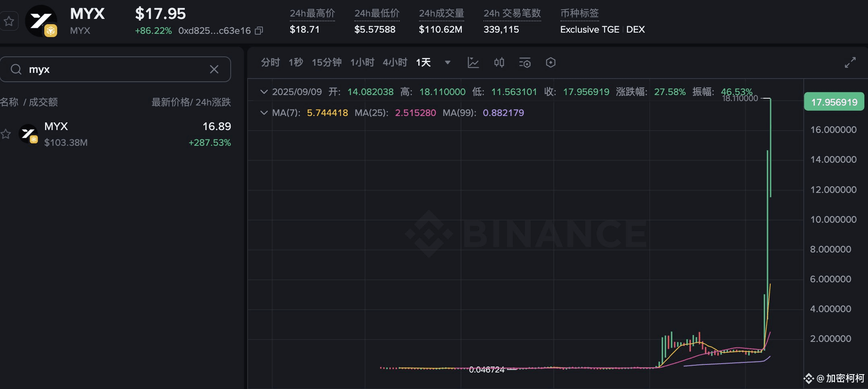Collapse the MA indicator legend row
The width and height of the screenshot is (868, 389).
[264, 113]
